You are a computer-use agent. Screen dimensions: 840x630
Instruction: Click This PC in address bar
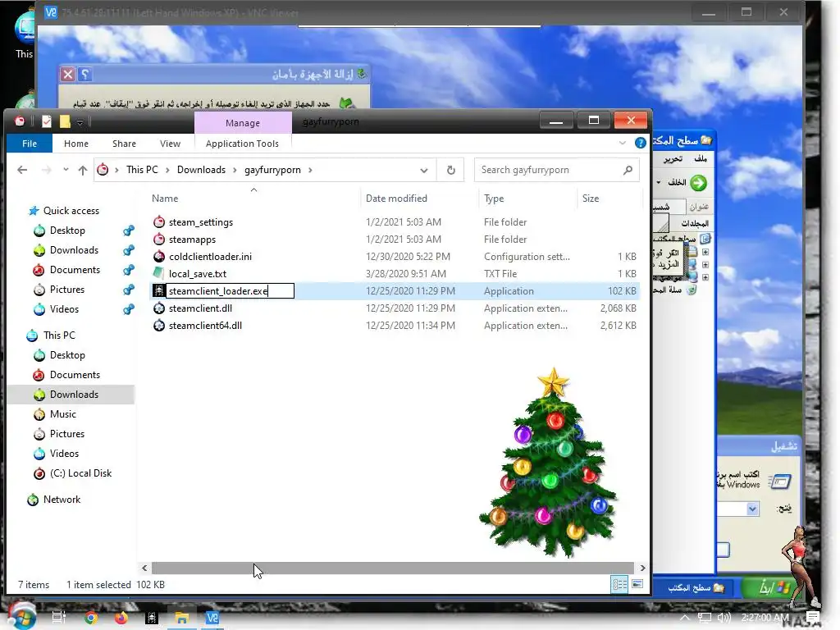142,170
